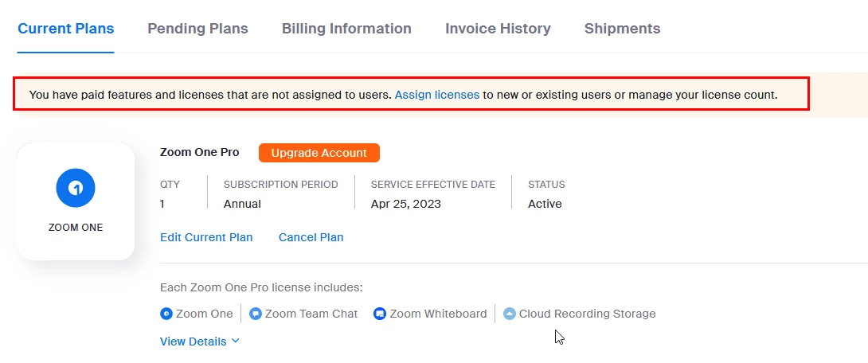Click the Cancel Plan link
The height and width of the screenshot is (363, 868).
pyautogui.click(x=311, y=237)
